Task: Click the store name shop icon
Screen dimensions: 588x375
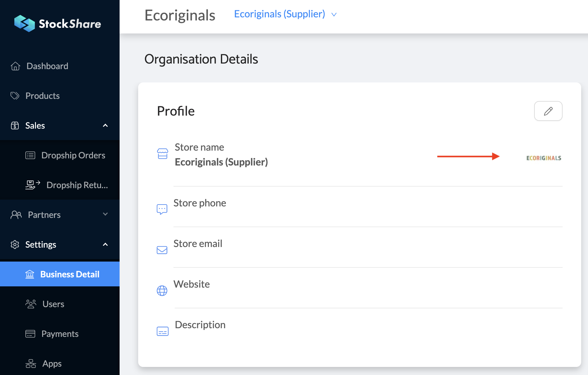Action: [163, 154]
